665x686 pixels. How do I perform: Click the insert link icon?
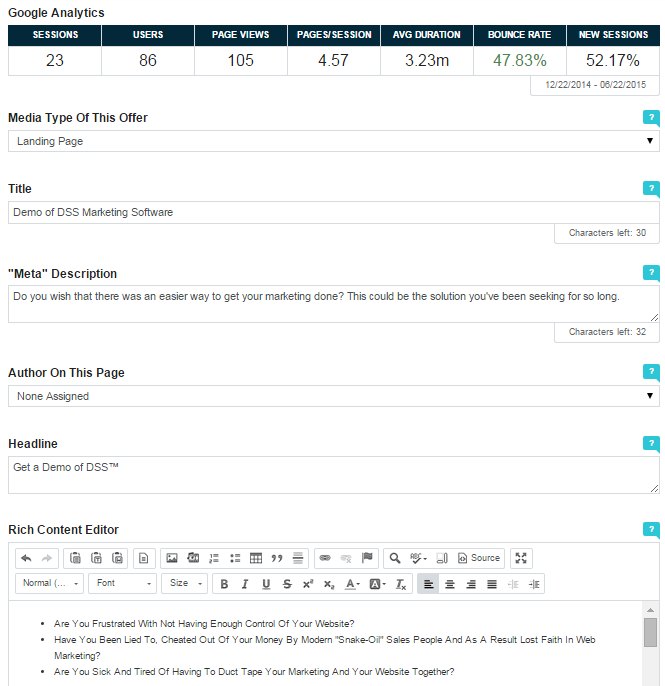[324, 558]
